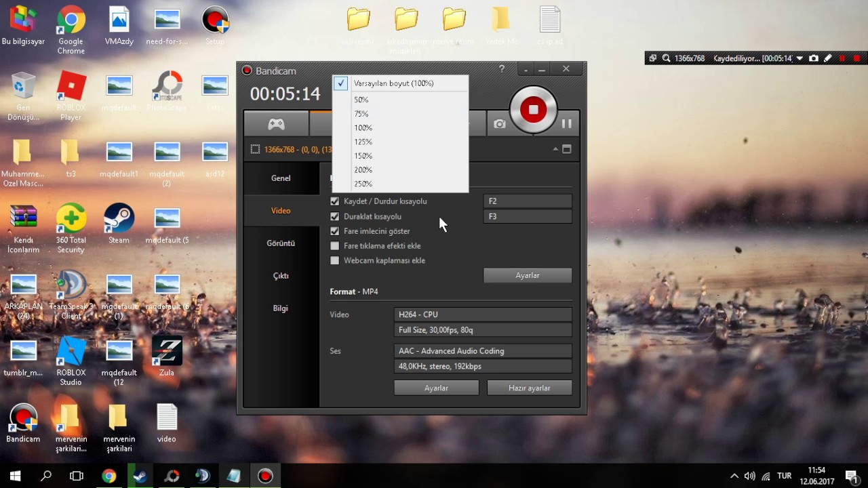Select 50% from the size dropdown list

click(361, 99)
